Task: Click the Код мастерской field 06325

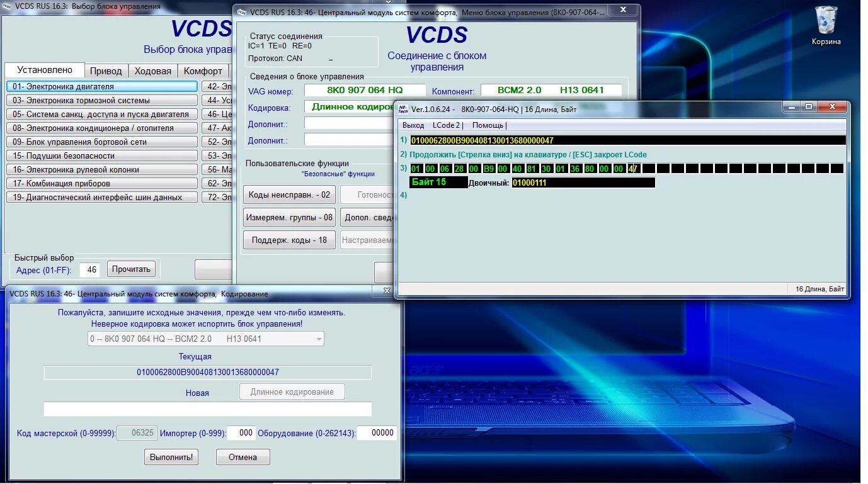Action: tap(137, 433)
